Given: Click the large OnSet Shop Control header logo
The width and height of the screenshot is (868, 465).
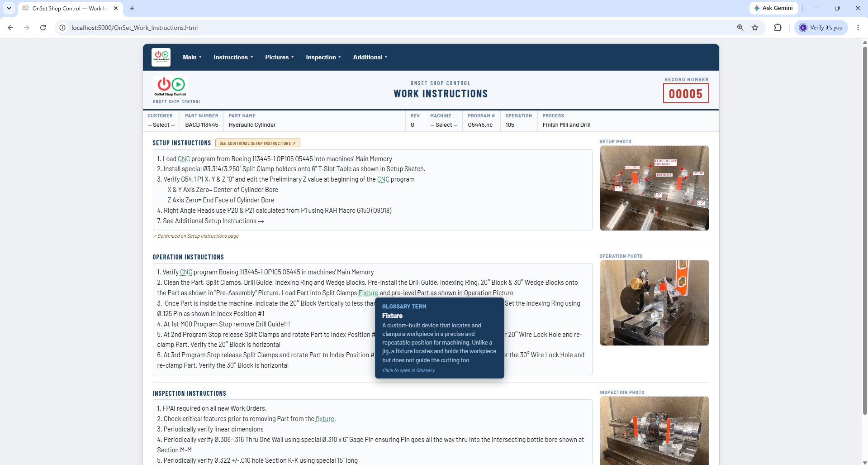Looking at the screenshot, I should pyautogui.click(x=171, y=86).
